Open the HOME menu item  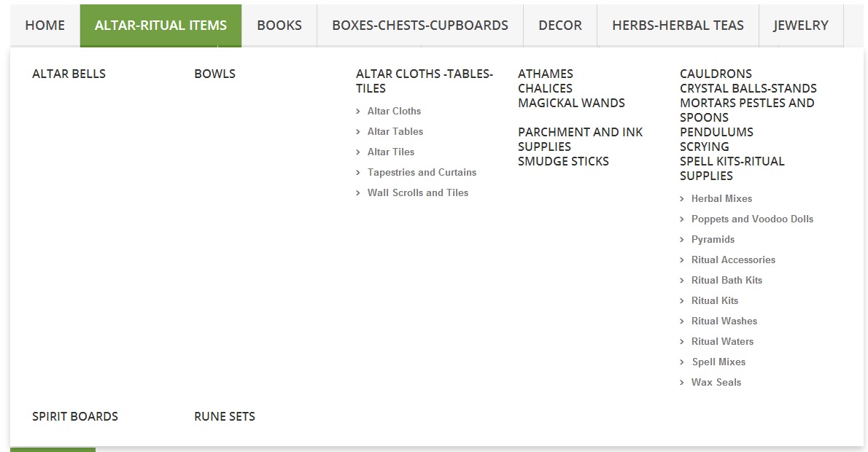(44, 26)
